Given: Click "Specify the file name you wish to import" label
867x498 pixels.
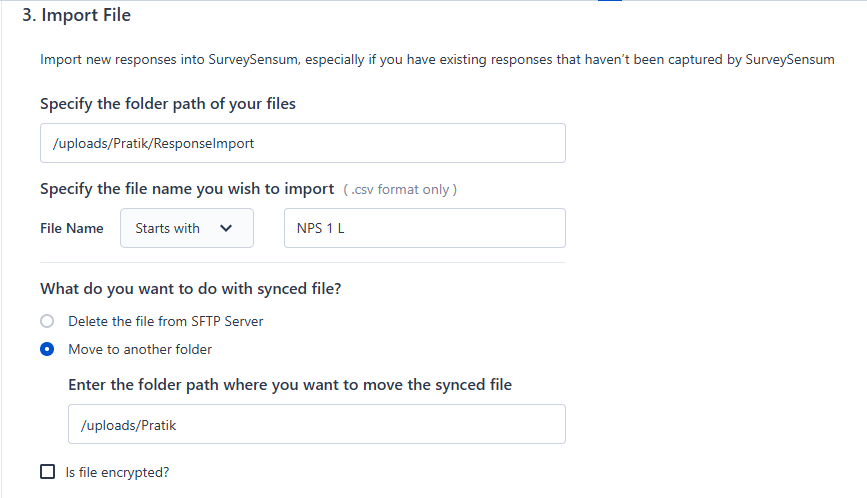Looking at the screenshot, I should click(x=186, y=188).
